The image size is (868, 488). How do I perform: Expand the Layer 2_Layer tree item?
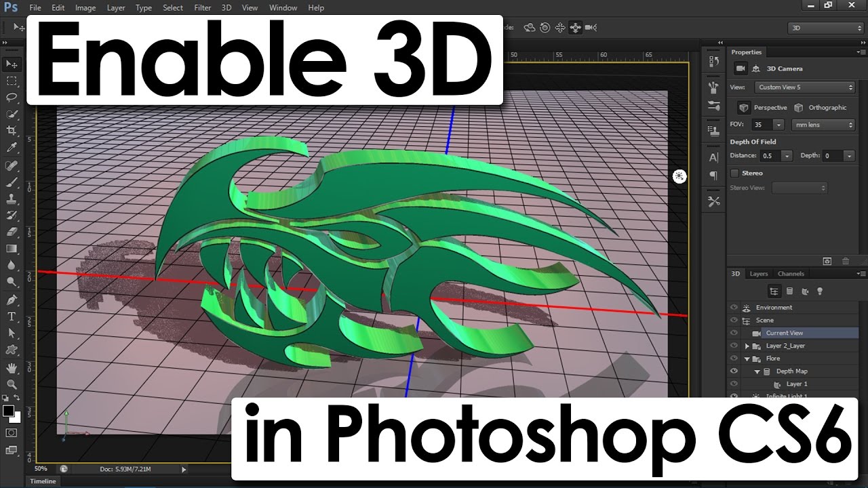[x=747, y=346]
